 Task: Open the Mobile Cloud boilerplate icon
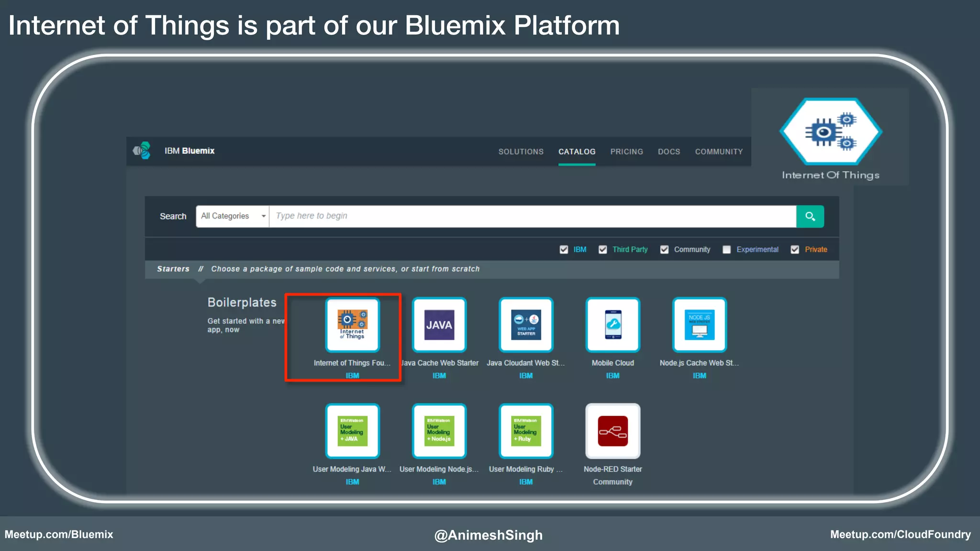click(x=613, y=325)
